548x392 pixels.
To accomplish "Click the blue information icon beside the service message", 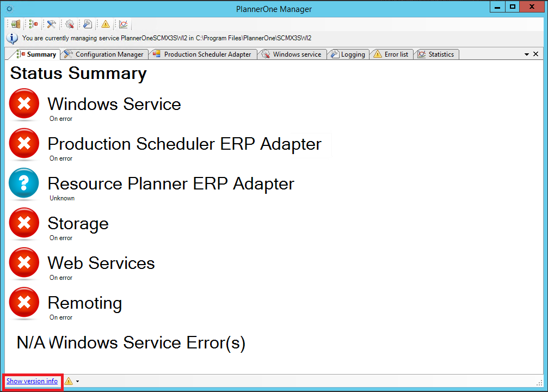I will coord(12,38).
